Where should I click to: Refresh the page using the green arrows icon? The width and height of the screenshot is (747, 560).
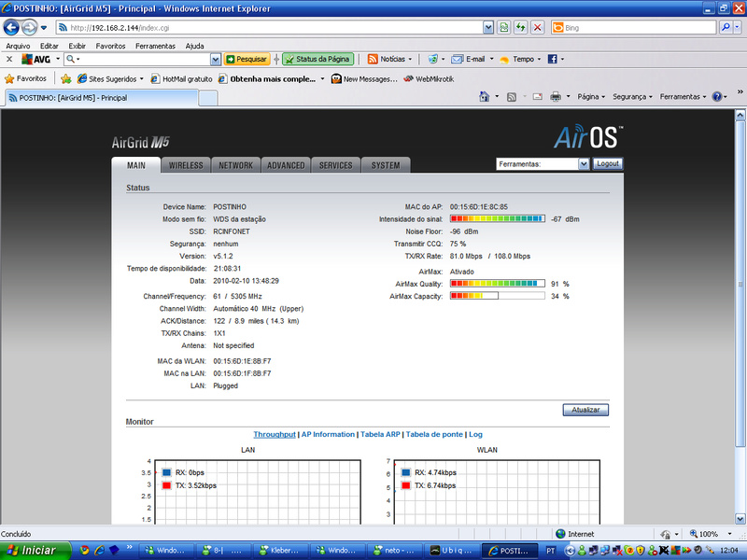[521, 28]
